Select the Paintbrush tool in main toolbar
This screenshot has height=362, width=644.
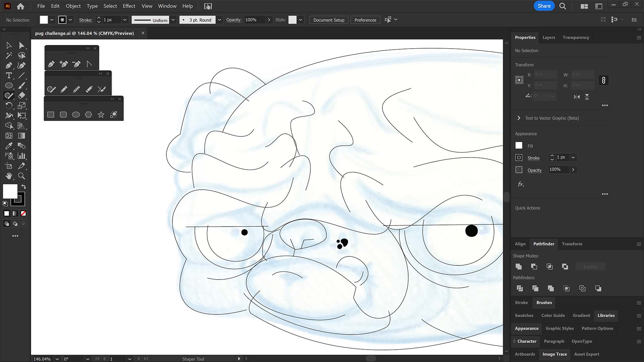click(x=22, y=85)
